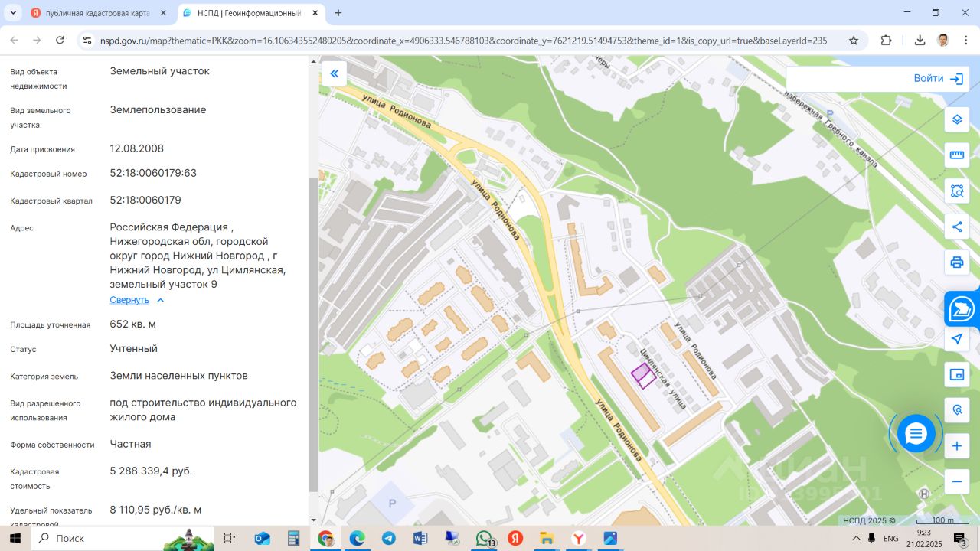980x551 pixels.
Task: Open the map layers panel
Action: [956, 119]
